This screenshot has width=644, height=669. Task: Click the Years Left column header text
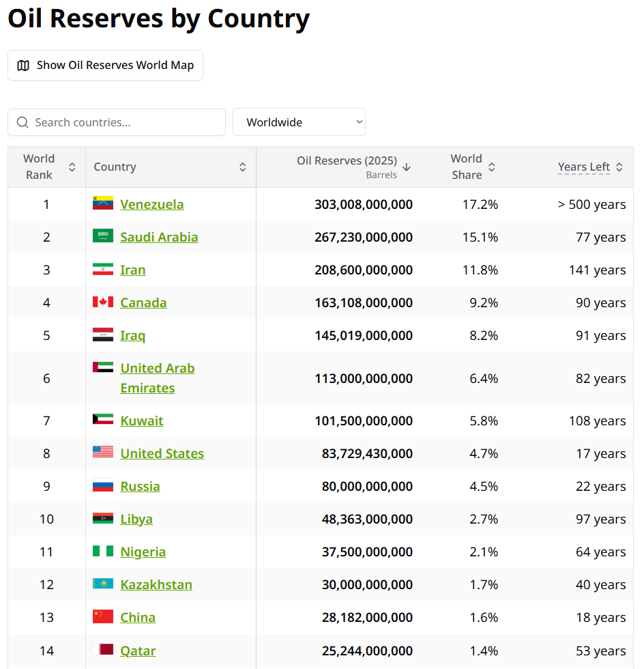pos(583,167)
